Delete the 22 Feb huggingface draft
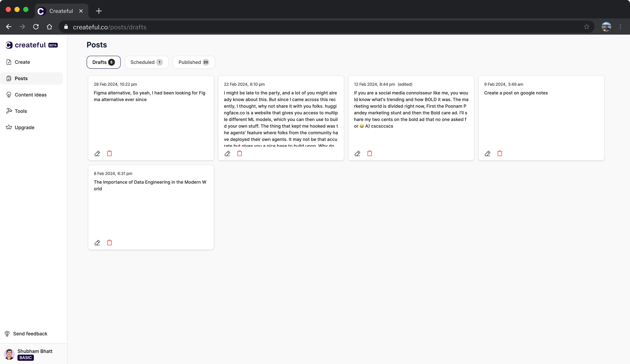 (239, 154)
